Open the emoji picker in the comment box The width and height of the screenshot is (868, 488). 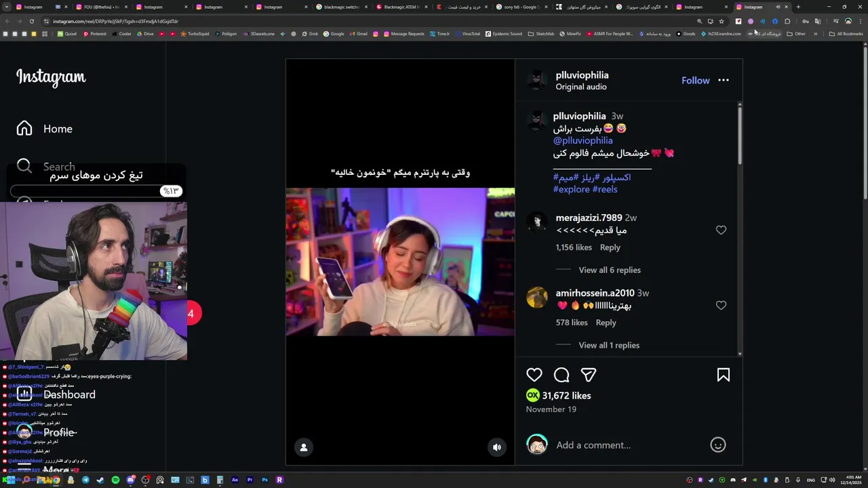click(x=718, y=445)
